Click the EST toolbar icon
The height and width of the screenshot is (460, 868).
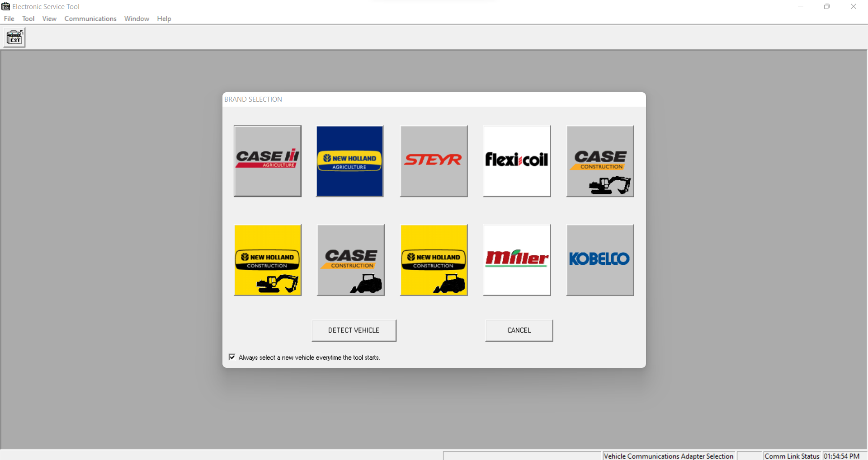coord(14,37)
